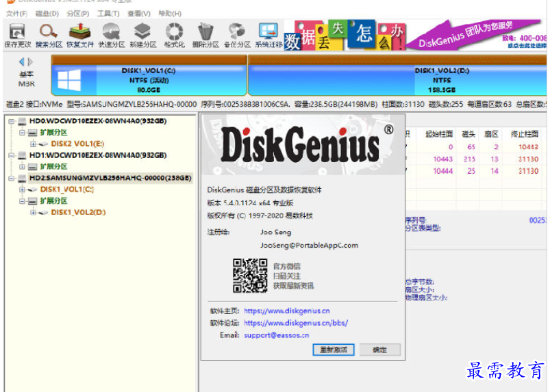Select HD2:SAMSUNGMZVLB256HAHQ disk in the tree
The width and height of the screenshot is (550, 392).
point(110,178)
